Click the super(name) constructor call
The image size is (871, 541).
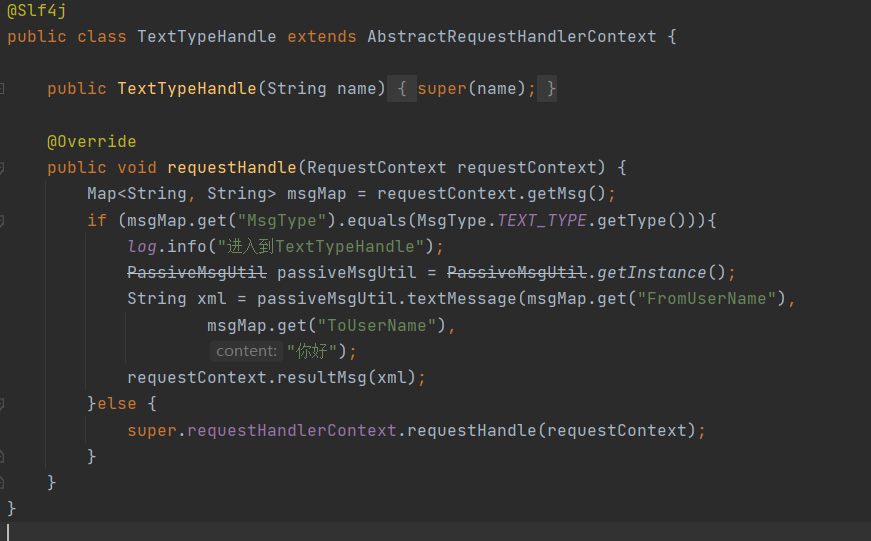point(471,89)
